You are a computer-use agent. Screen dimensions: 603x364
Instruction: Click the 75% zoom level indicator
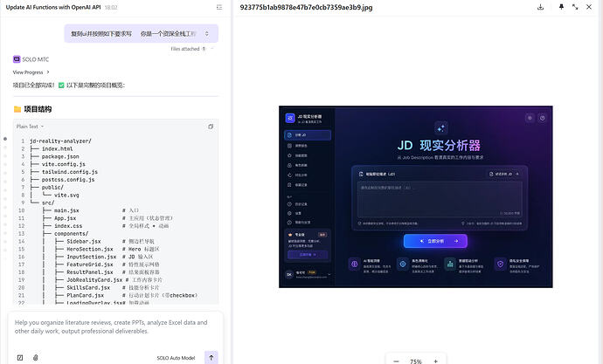point(416,361)
